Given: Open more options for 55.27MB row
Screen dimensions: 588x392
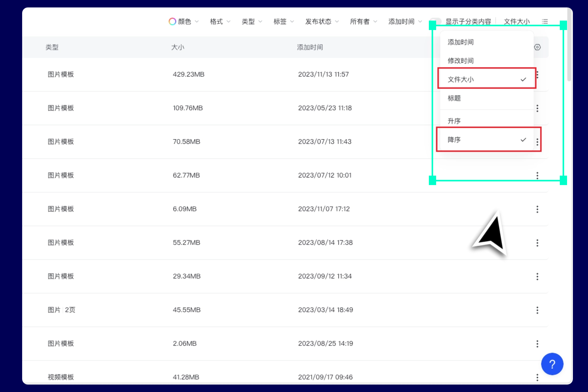Looking at the screenshot, I should click(x=537, y=243).
